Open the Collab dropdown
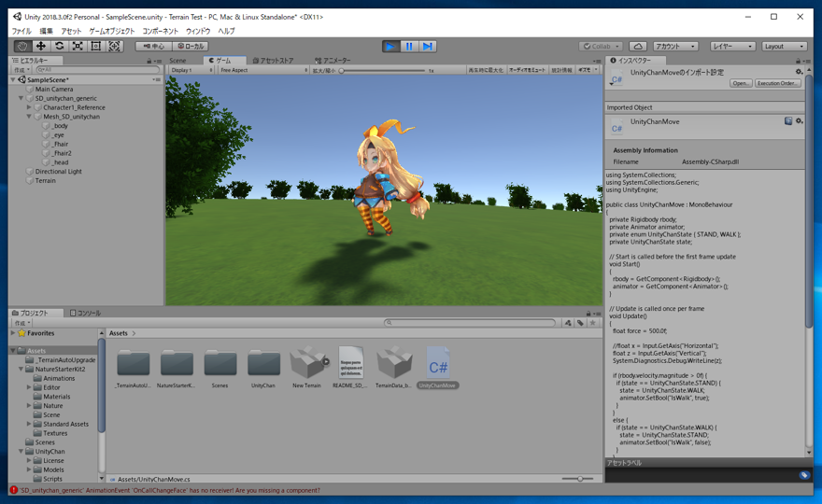This screenshot has height=504, width=822. (601, 46)
